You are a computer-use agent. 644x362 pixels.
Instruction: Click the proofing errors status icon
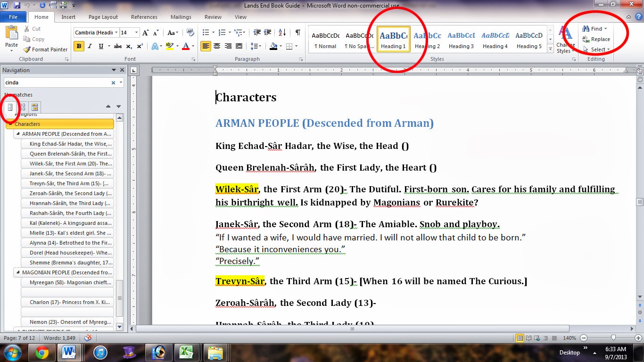click(x=88, y=338)
